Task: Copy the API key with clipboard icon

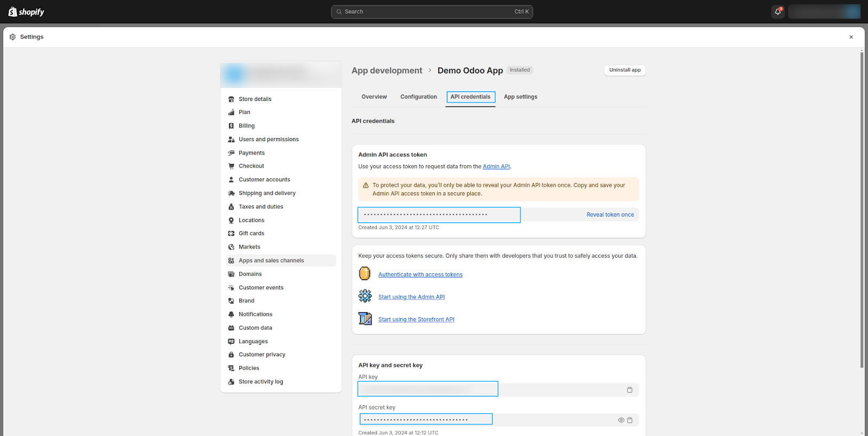Action: pos(630,390)
